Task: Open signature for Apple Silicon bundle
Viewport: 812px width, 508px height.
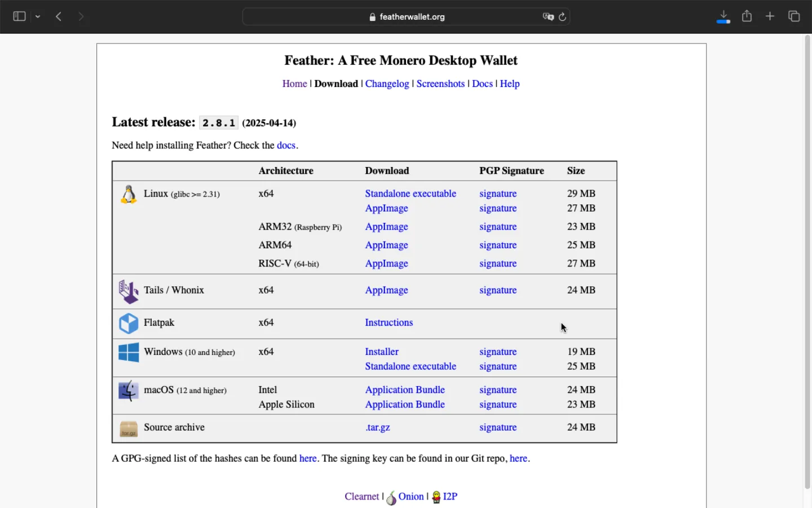Action: point(498,405)
